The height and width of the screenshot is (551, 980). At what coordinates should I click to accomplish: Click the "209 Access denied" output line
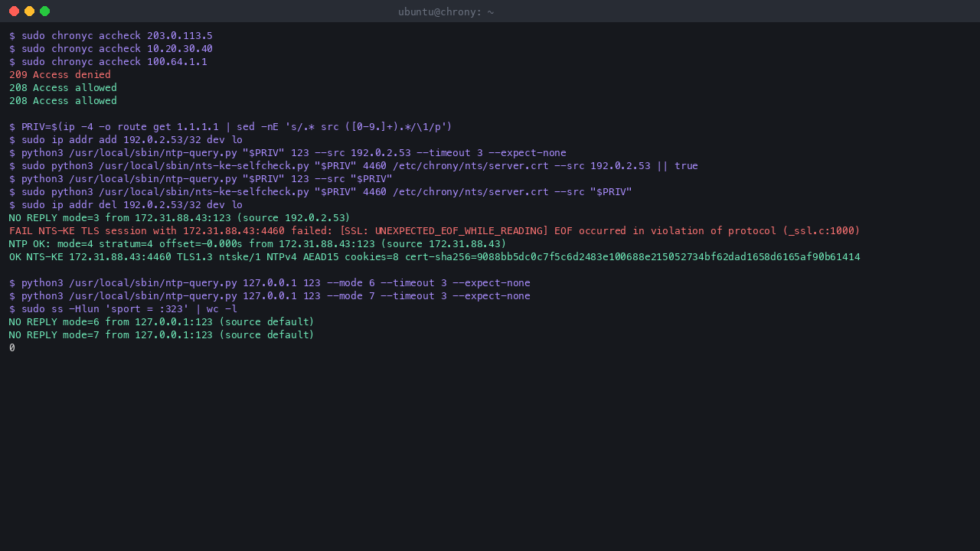[60, 75]
